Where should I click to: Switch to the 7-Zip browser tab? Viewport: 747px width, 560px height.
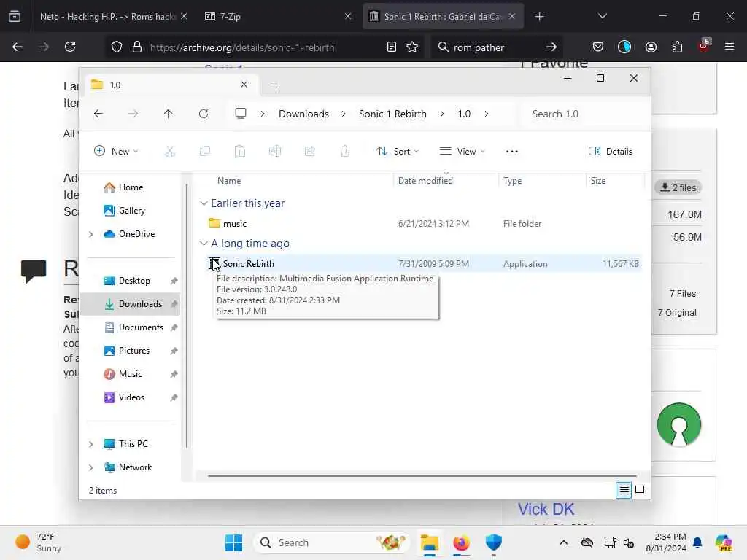[x=274, y=17]
